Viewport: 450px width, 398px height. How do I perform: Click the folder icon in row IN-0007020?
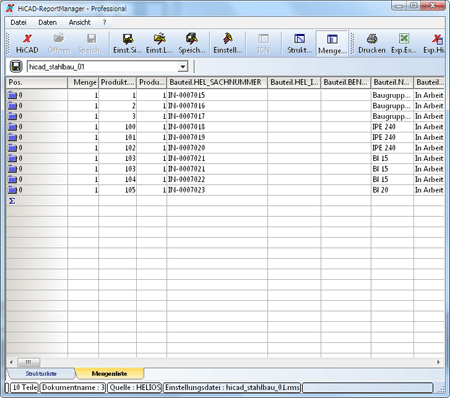coord(12,148)
